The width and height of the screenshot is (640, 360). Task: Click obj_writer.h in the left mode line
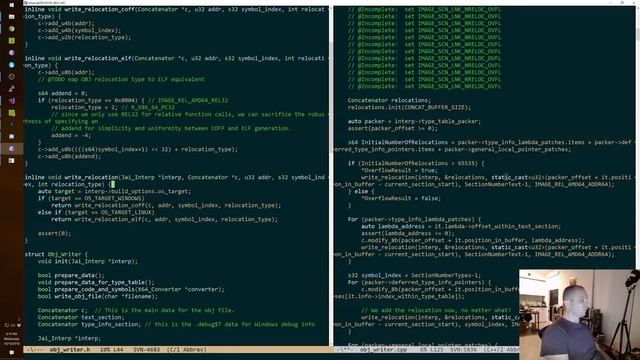[x=70, y=349]
